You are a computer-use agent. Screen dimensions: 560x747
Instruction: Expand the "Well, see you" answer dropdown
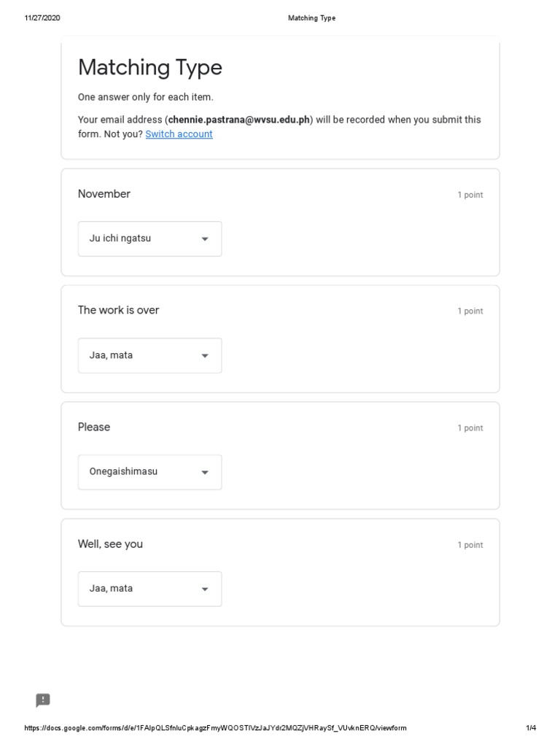coord(149,589)
